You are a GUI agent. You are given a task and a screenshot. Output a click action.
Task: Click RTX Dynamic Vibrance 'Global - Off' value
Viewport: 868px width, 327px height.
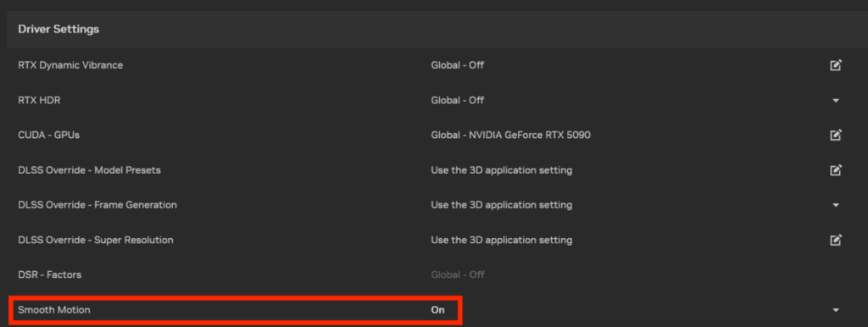(457, 65)
